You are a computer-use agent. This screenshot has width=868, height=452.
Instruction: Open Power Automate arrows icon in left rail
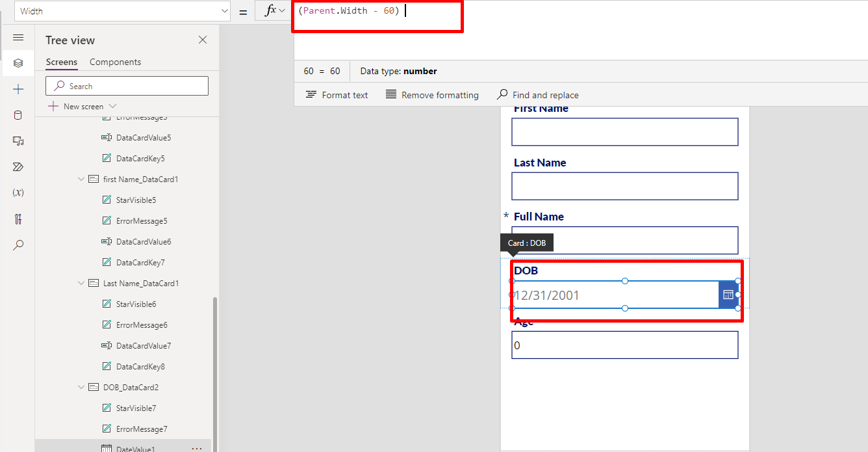pyautogui.click(x=18, y=167)
